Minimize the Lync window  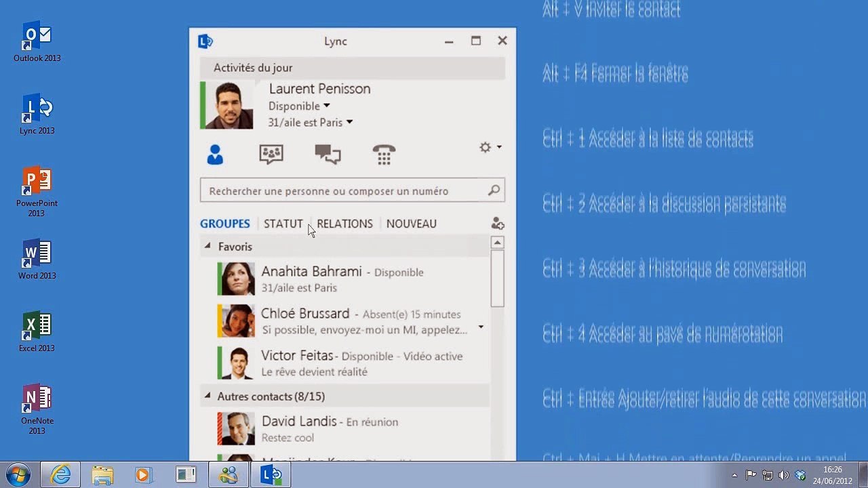click(449, 41)
